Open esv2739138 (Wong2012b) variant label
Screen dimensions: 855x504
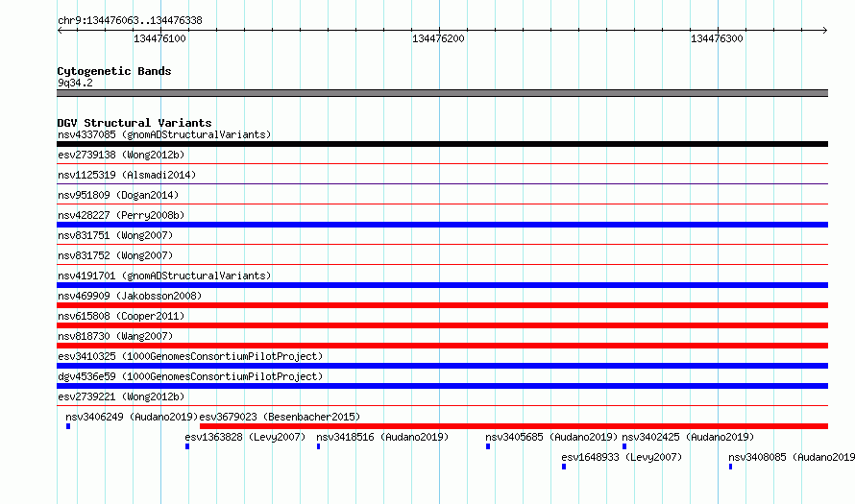click(x=121, y=155)
